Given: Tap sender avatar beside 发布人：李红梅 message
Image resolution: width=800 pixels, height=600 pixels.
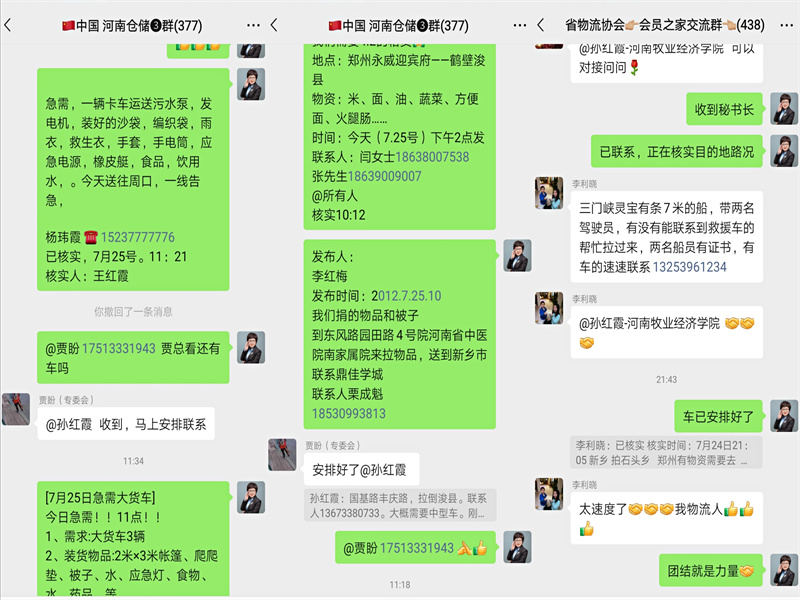Looking at the screenshot, I should 517,256.
